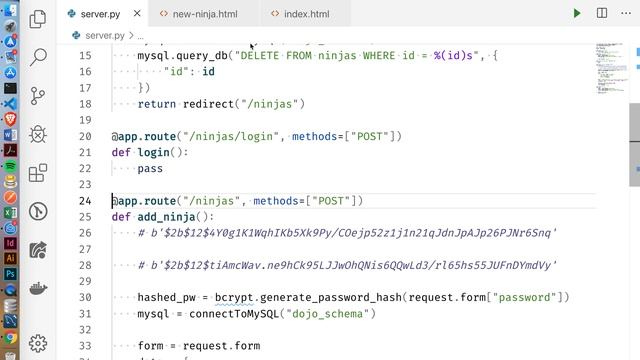Open the Docker view in the activity bar
Screen dimensions: 640x360
coord(38,289)
